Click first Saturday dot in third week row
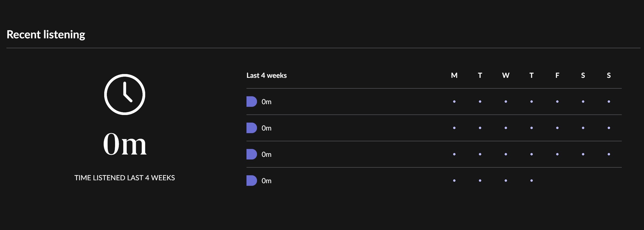 (x=583, y=154)
